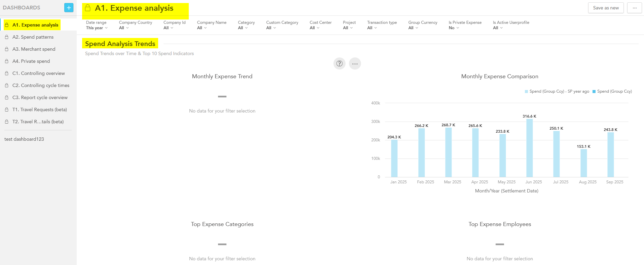
Task: Click the help question mark icon
Action: [x=339, y=63]
